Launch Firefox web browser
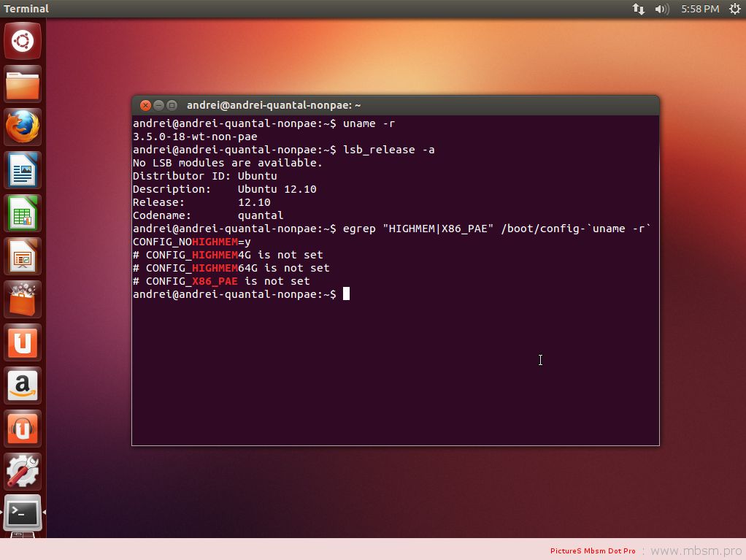Viewport: 746px width, 560px height. 23,128
